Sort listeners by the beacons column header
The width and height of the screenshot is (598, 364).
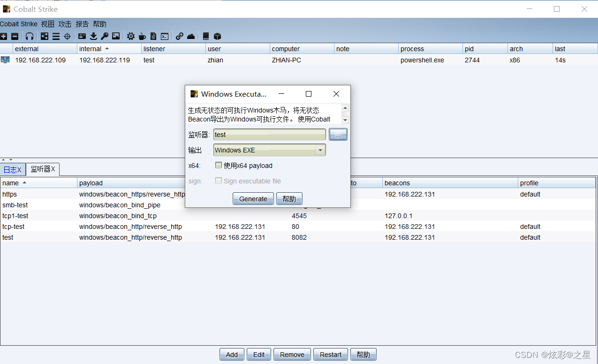(x=450, y=183)
